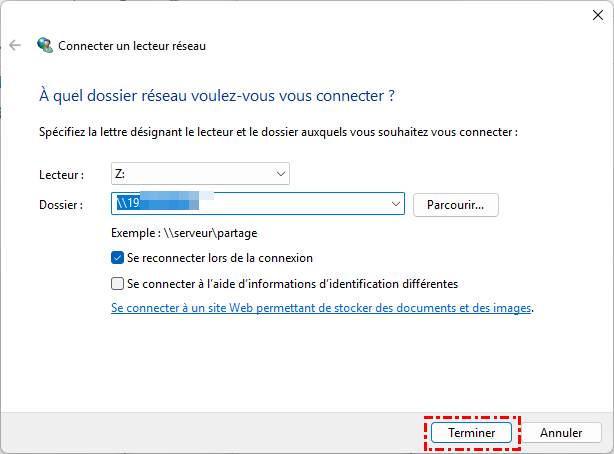Expand the Dossier folder history dropdown arrow
This screenshot has height=454, width=614.
(393, 204)
